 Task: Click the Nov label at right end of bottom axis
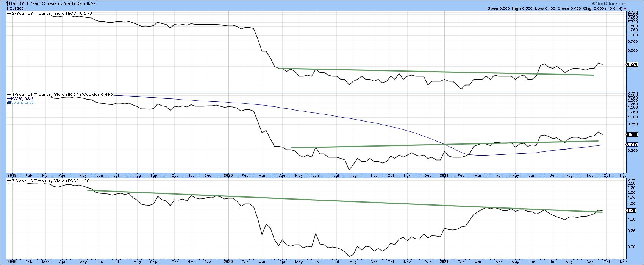[x=622, y=262]
